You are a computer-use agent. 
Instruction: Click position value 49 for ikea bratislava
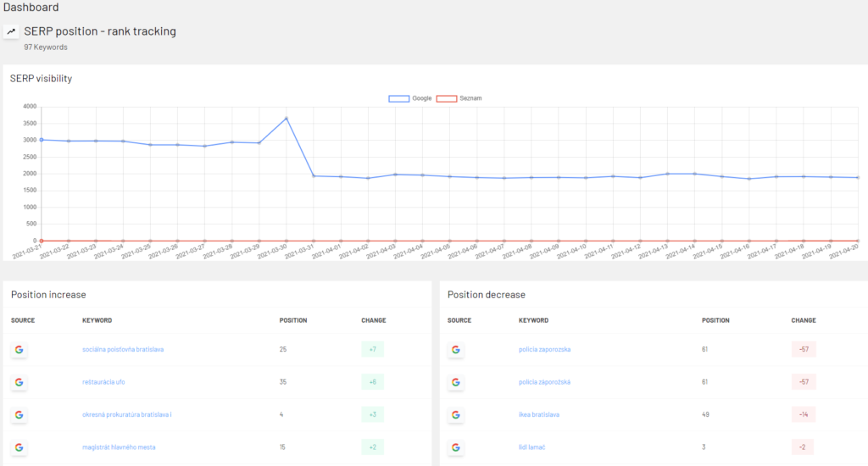[705, 414]
